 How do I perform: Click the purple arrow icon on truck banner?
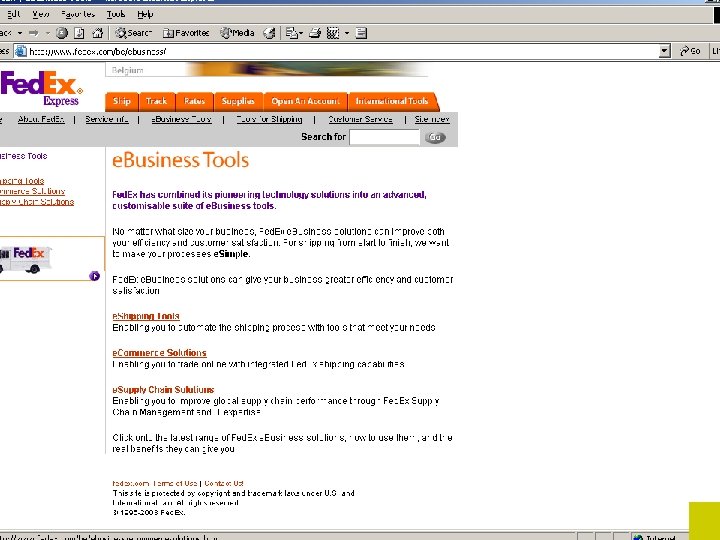tap(95, 276)
